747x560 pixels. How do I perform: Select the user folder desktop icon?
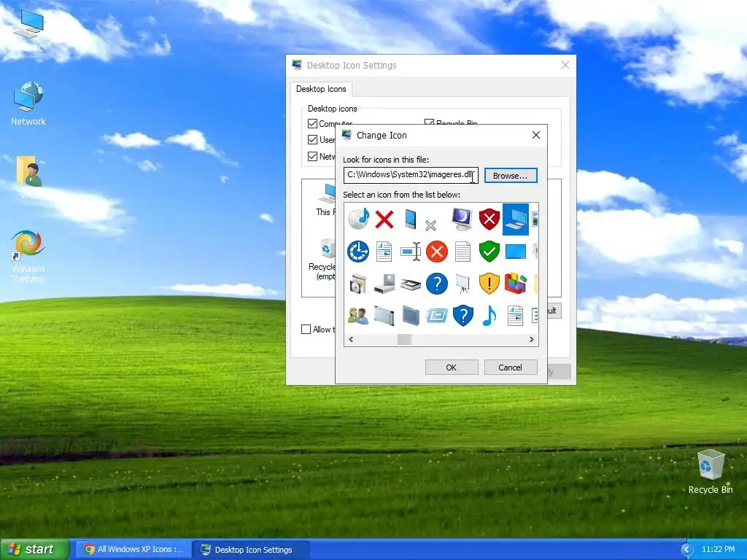tap(28, 178)
